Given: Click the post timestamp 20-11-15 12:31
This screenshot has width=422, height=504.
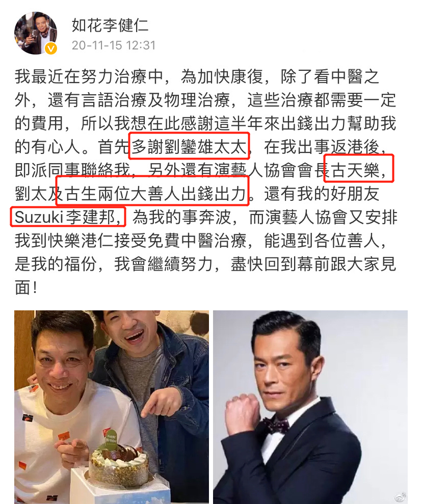Looking at the screenshot, I should pos(114,45).
